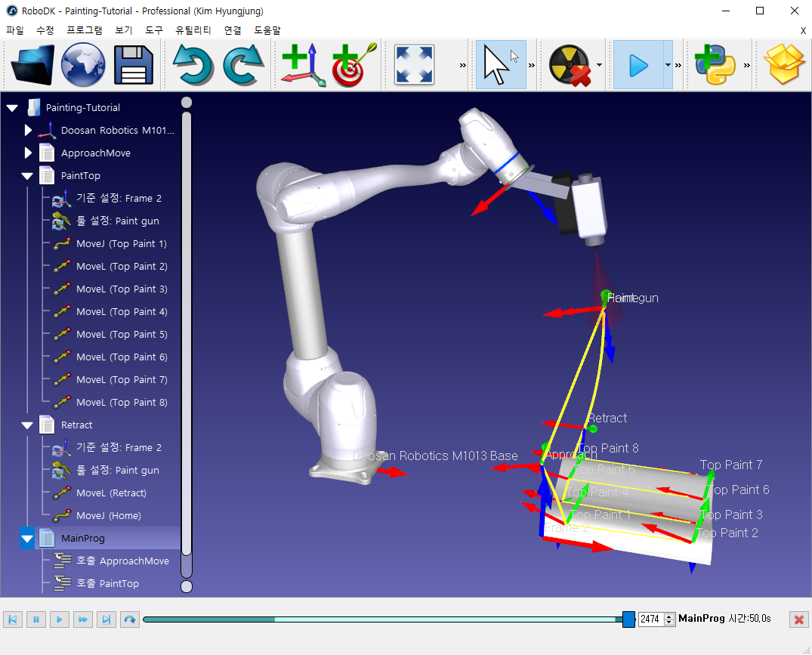Expand the Doosan Robotics M101 tree node
This screenshot has height=655, width=812.
pos(29,131)
